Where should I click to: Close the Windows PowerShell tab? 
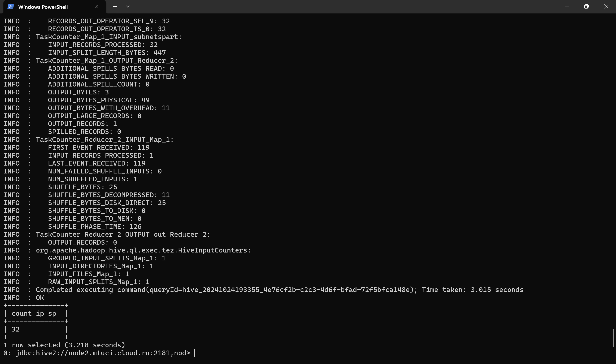[97, 7]
